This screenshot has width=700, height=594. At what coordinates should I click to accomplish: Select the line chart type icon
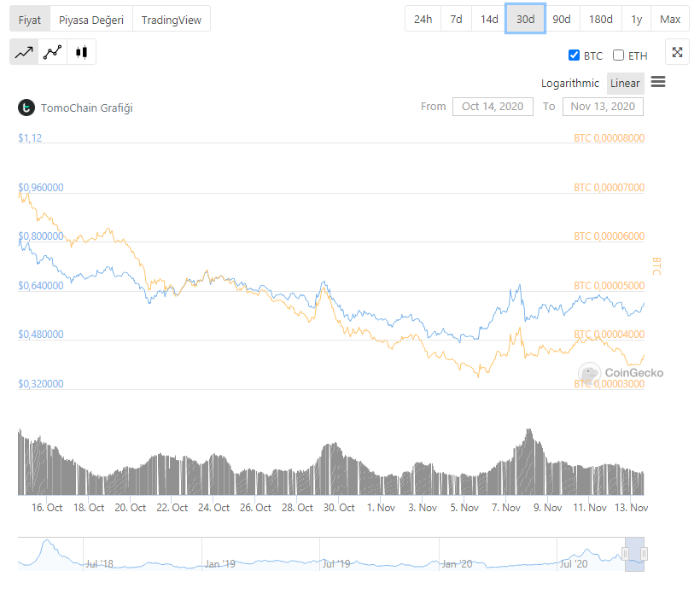tap(24, 52)
